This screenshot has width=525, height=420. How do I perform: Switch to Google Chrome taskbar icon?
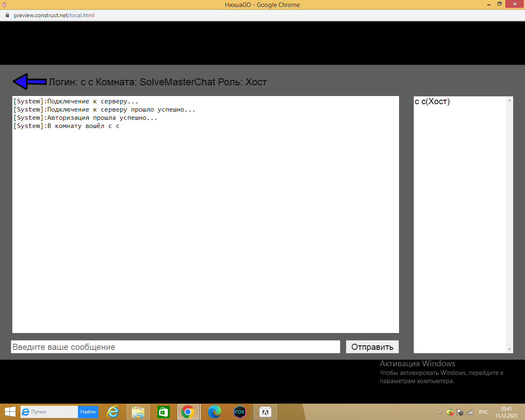click(x=188, y=412)
